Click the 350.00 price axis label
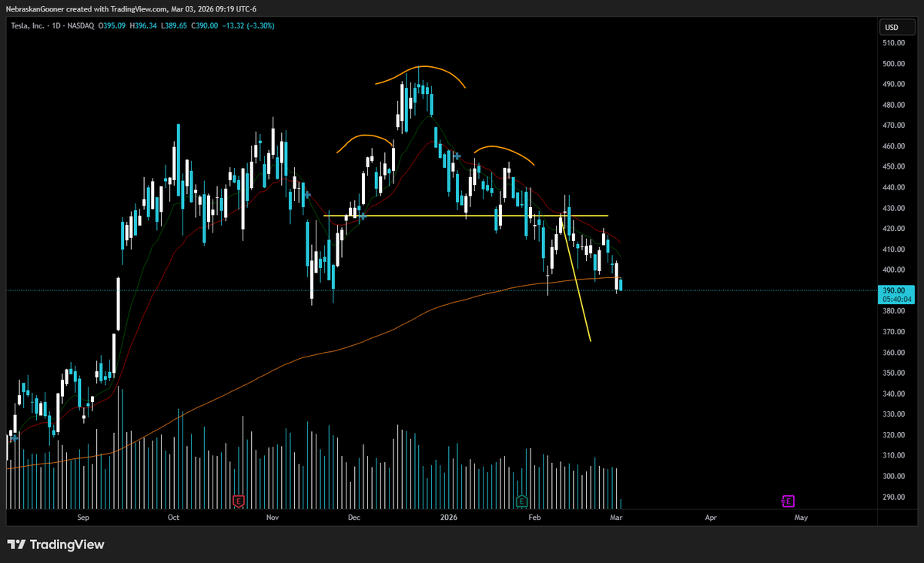Screen dimensions: 924x563 click(893, 374)
